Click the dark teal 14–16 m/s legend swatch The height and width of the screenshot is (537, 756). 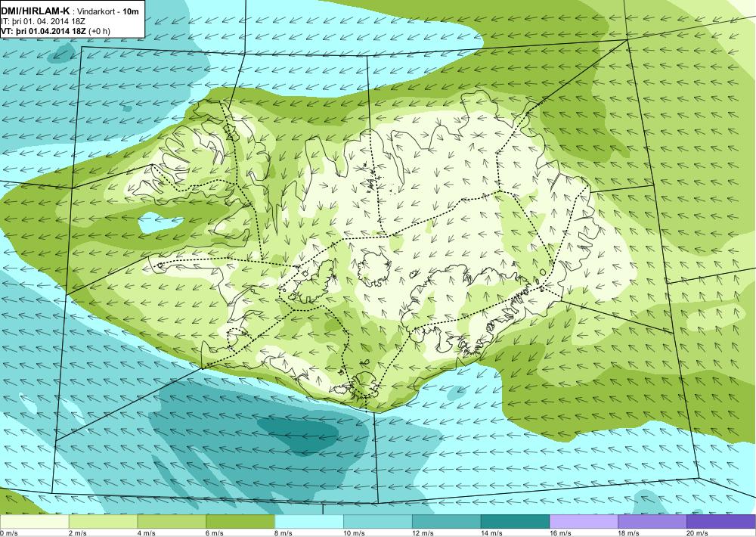[516, 522]
